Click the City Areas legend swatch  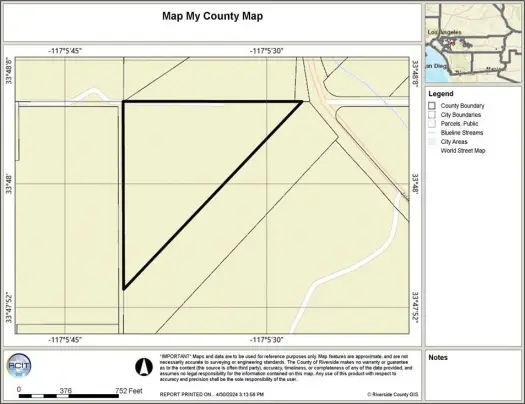click(432, 142)
